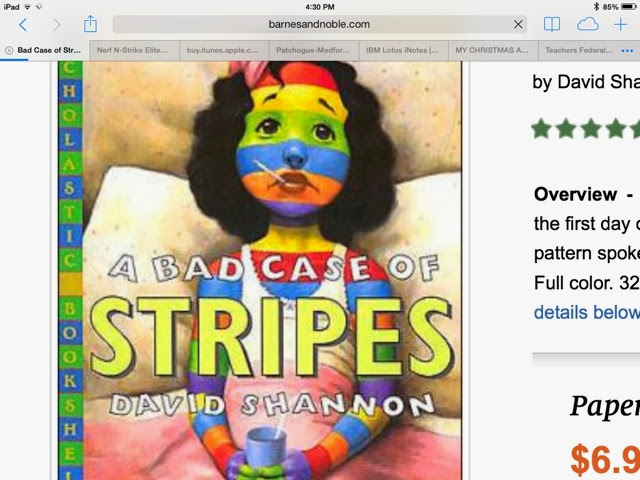Screen dimensions: 640x480
Task: Follow the details below link
Action: click(587, 312)
